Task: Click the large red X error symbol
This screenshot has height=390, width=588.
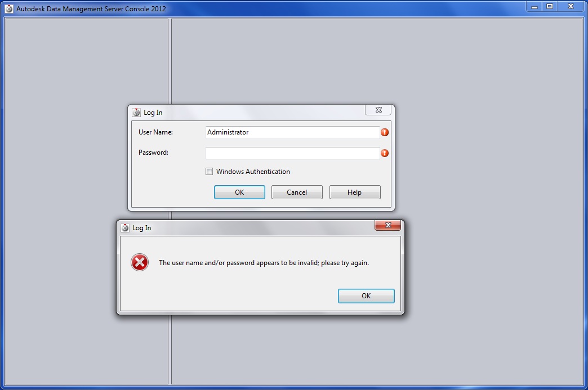Action: coord(140,262)
